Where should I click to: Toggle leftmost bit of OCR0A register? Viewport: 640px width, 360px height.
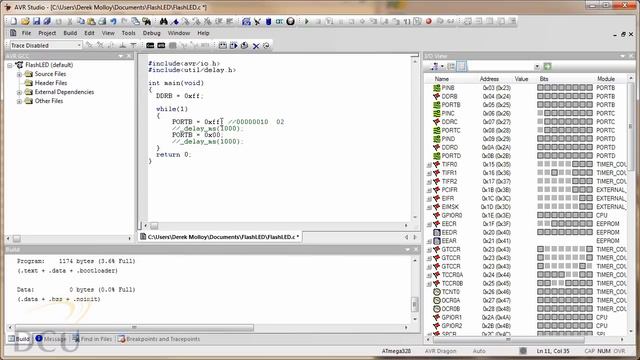540,300
